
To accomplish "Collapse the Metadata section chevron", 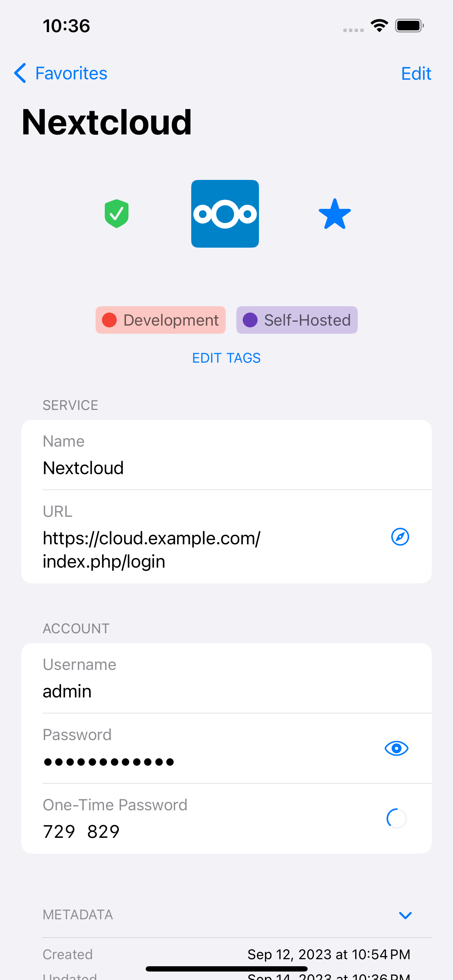I will 405,915.
